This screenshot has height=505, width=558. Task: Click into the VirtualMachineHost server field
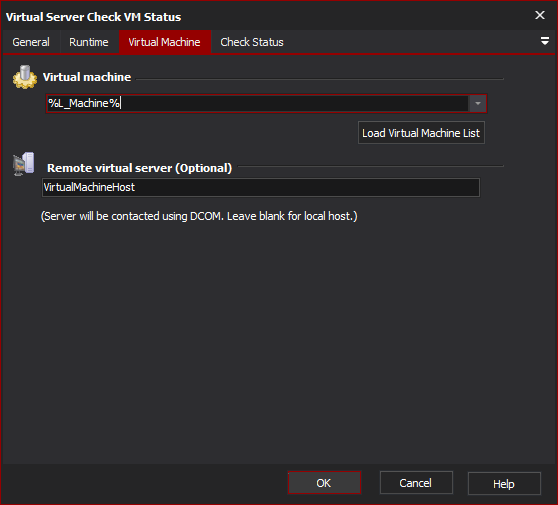[x=260, y=187]
